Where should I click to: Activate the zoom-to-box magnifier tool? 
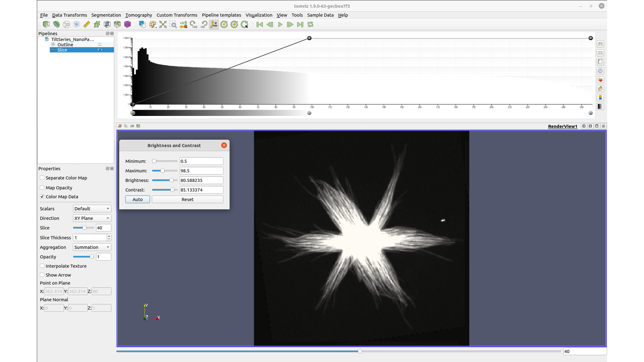coord(173,24)
